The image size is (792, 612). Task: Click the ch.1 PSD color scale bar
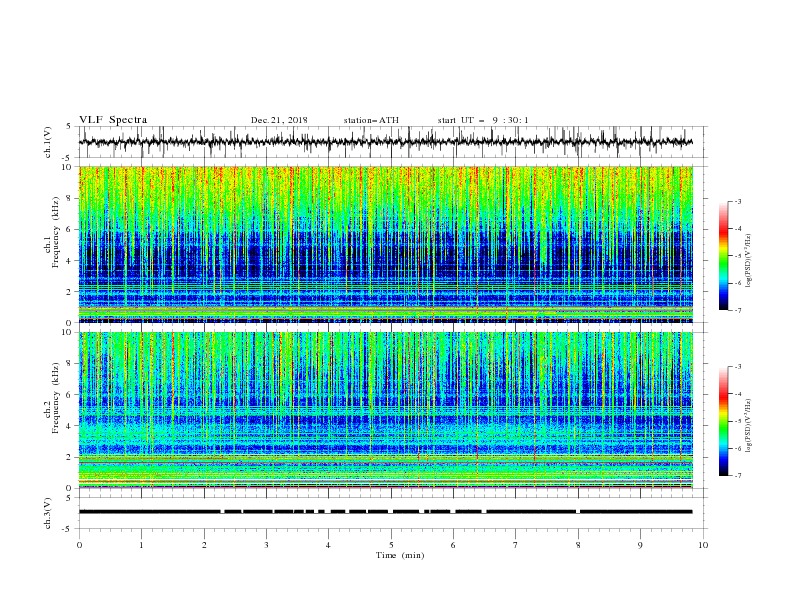click(x=723, y=256)
